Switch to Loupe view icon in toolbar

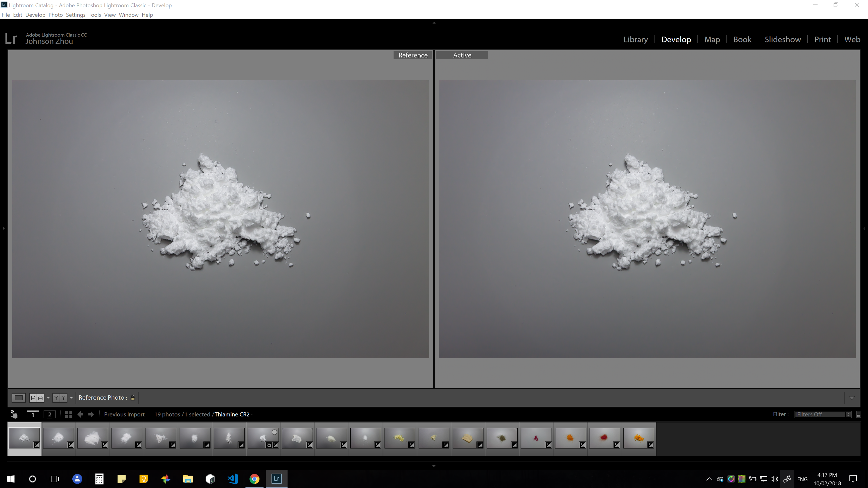[19, 398]
